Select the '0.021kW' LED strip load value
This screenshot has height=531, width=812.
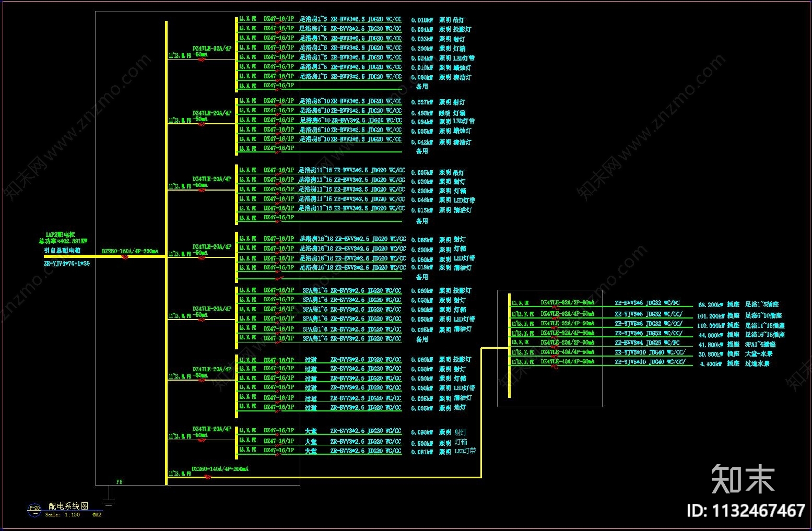click(x=422, y=452)
